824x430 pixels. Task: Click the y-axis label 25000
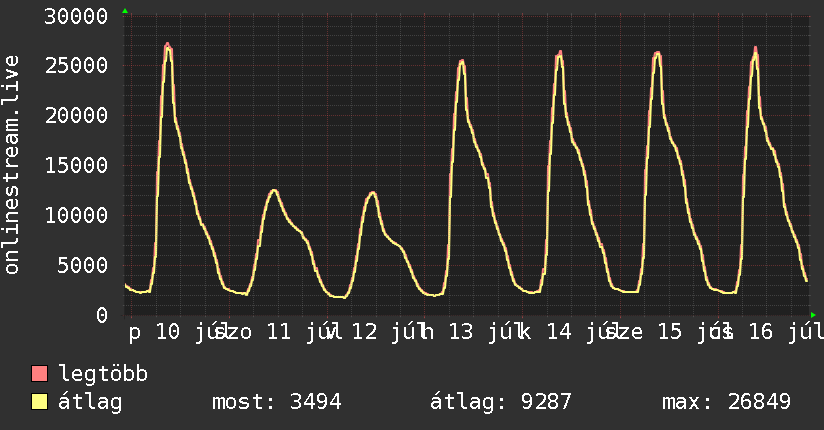76,66
